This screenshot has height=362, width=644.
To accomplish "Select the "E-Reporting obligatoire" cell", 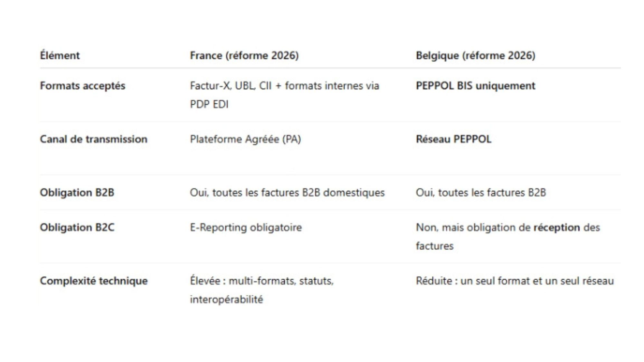I will [x=246, y=227].
